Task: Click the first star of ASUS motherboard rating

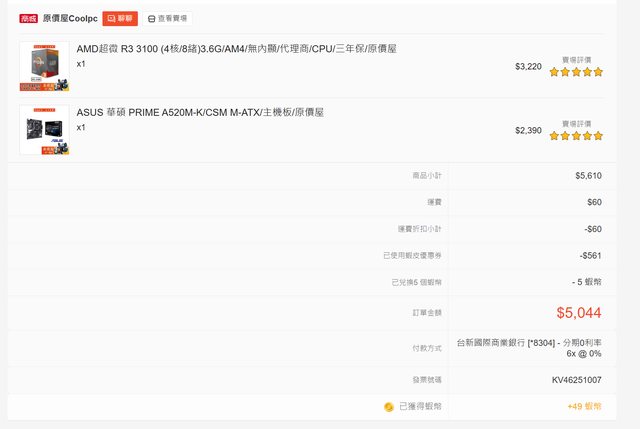Action: coord(554,135)
